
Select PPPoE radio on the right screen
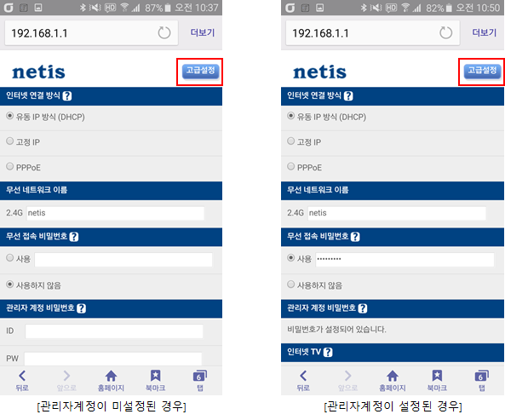(291, 166)
